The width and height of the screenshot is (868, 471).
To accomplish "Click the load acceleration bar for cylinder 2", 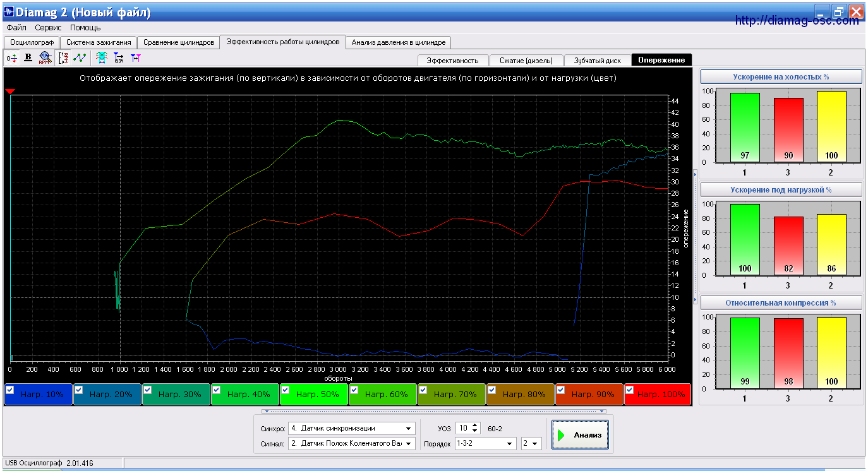I will pos(831,245).
